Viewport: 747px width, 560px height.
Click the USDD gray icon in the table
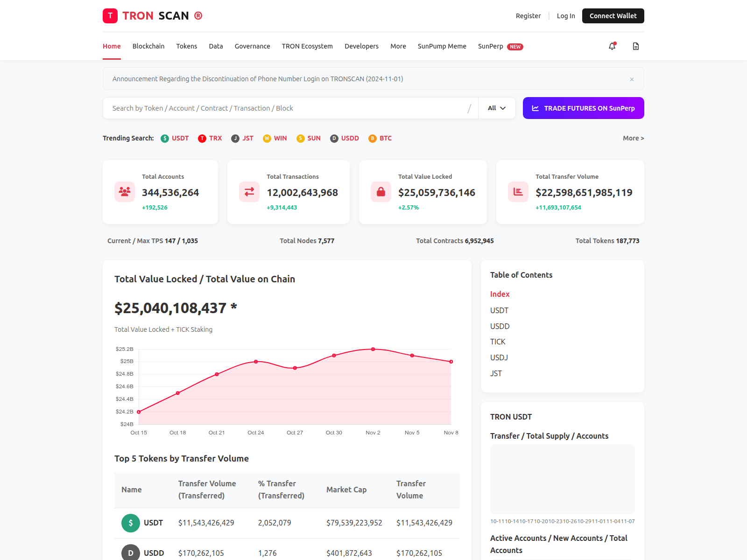(x=131, y=553)
